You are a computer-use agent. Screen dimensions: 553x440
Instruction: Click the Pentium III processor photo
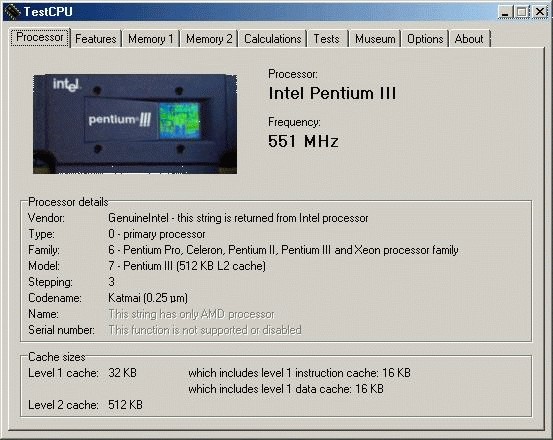click(x=135, y=124)
